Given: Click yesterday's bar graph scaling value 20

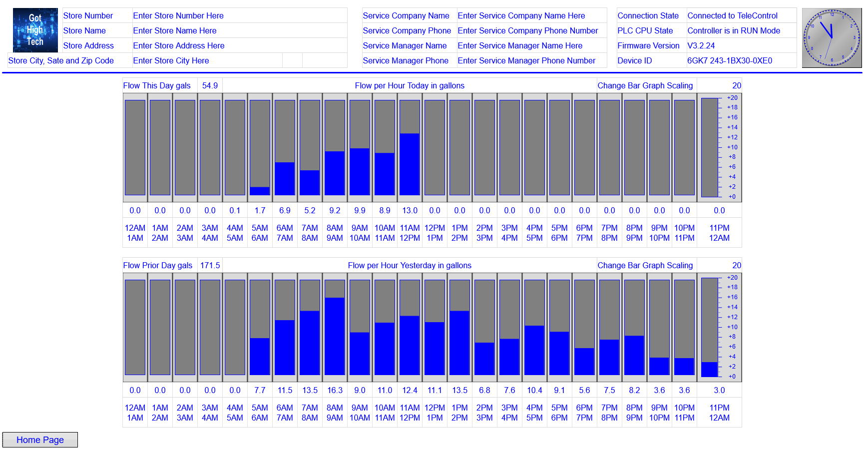Looking at the screenshot, I should 719,265.
